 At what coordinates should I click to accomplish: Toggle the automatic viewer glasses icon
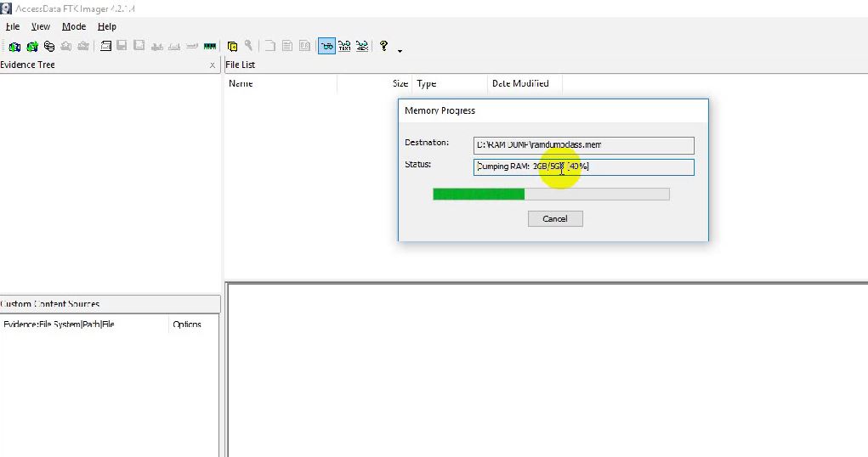point(326,46)
